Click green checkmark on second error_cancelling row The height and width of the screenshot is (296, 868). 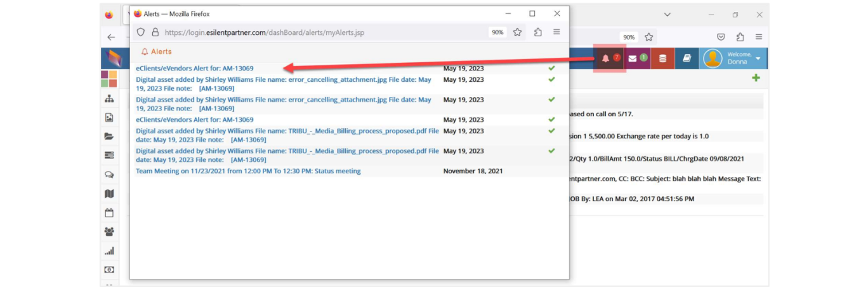point(551,99)
